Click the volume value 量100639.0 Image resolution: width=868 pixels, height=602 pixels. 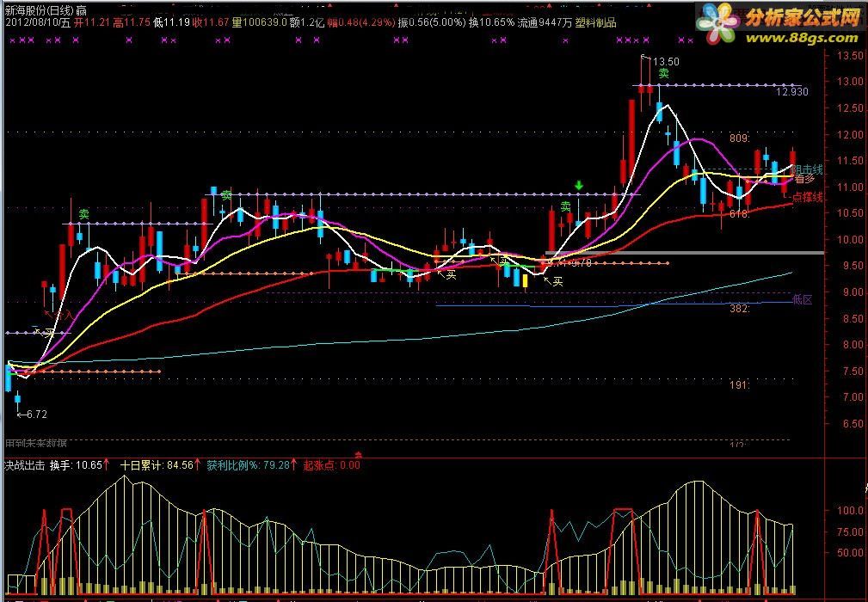260,22
